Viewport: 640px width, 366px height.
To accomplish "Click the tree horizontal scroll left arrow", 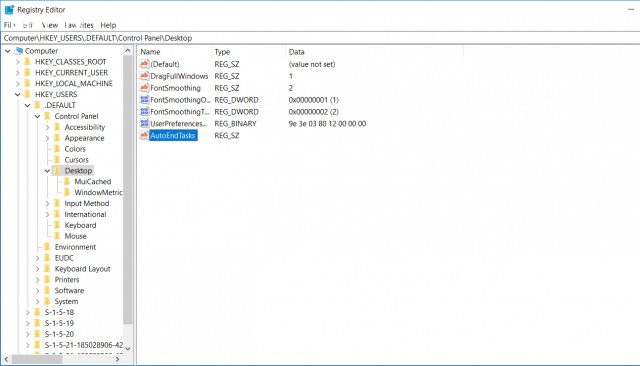I will pyautogui.click(x=7, y=359).
